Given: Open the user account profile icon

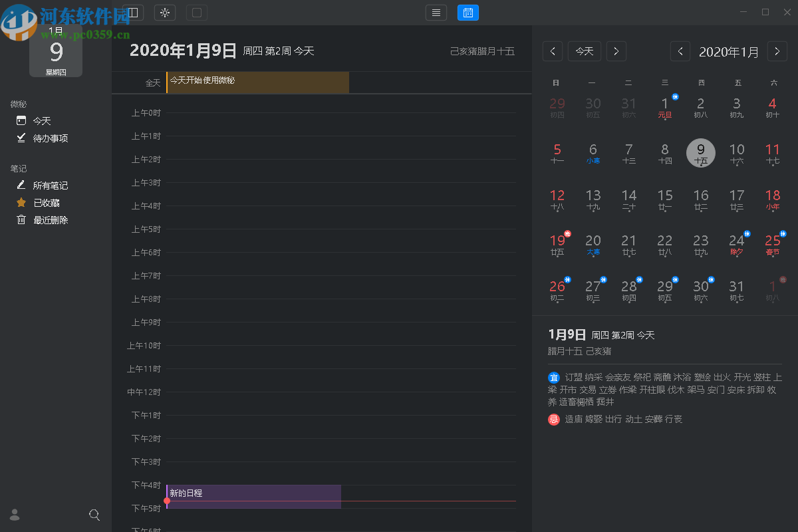Looking at the screenshot, I should tap(15, 515).
